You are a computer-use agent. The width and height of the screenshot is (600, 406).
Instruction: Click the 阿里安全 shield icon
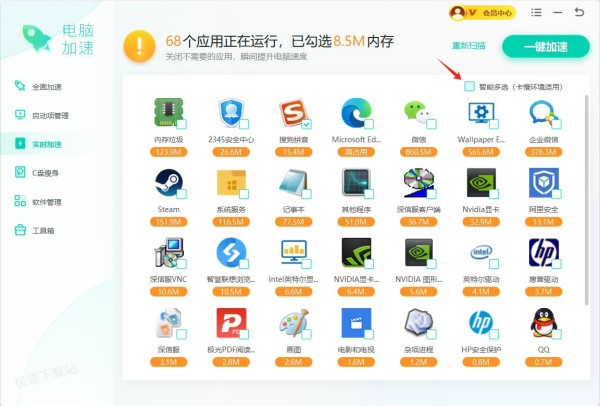(543, 182)
